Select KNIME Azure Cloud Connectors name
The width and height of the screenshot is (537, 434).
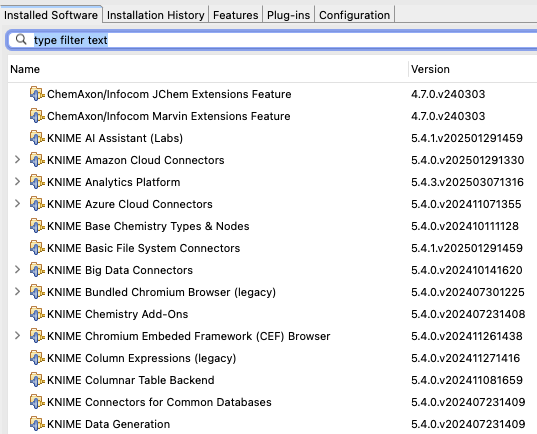point(130,204)
